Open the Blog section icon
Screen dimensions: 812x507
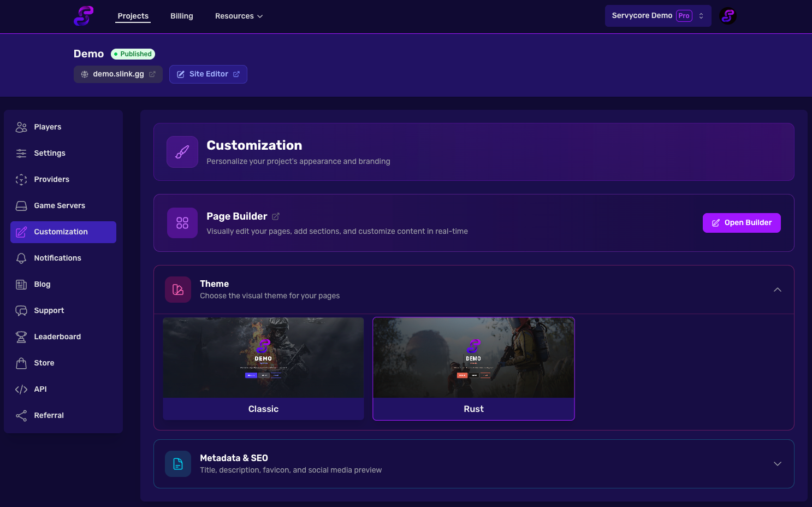[21, 284]
